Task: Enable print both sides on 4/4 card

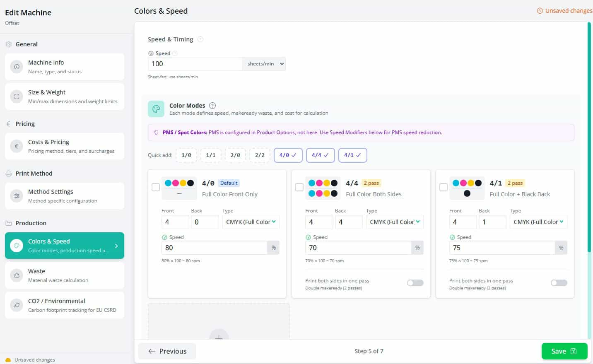Action: [x=415, y=282]
